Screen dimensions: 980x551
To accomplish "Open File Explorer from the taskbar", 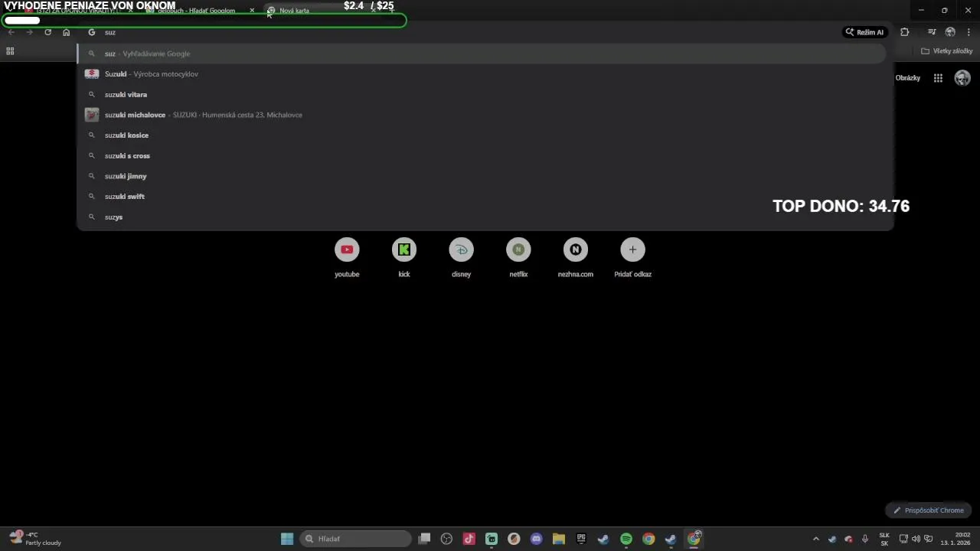I will 559,539.
